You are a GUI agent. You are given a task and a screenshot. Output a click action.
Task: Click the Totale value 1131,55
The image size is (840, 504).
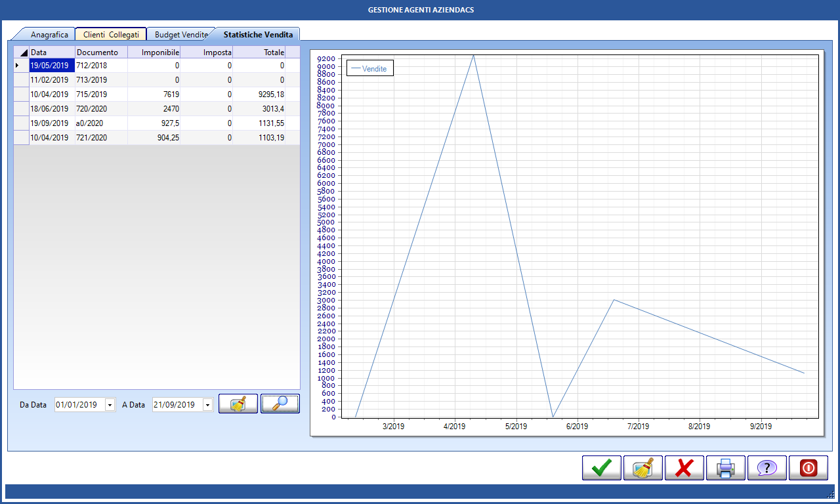click(x=259, y=123)
